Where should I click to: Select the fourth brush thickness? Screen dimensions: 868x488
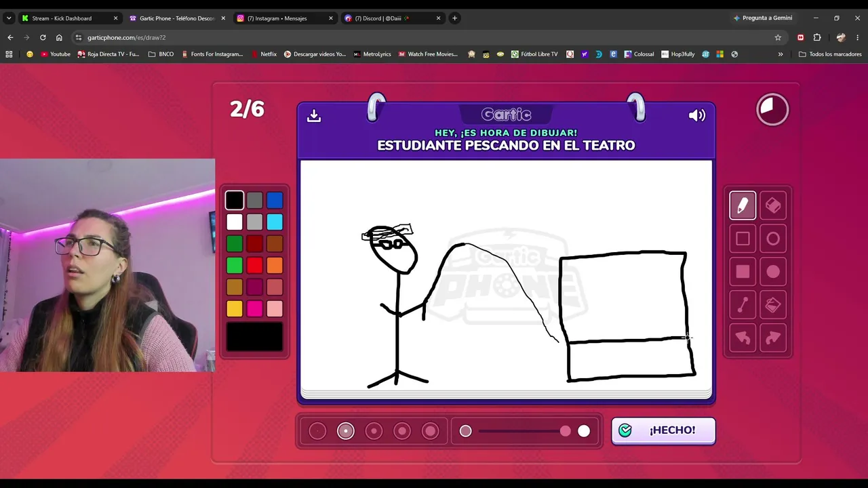402,431
